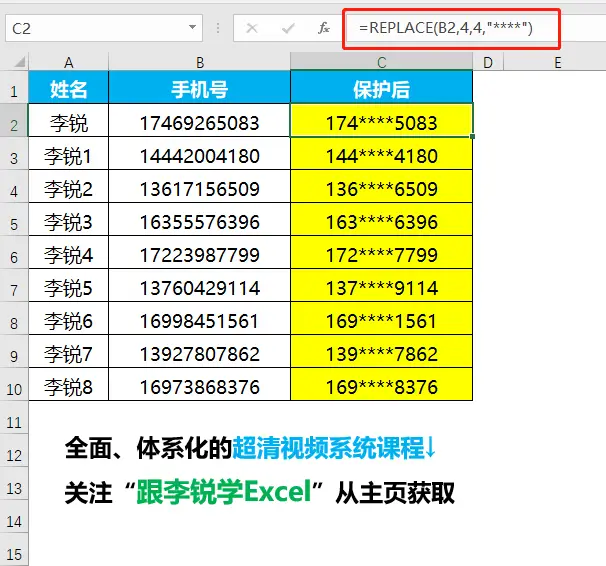This screenshot has width=606, height=566.
Task: Click the Select All corner triangle
Action: pyautogui.click(x=19, y=62)
